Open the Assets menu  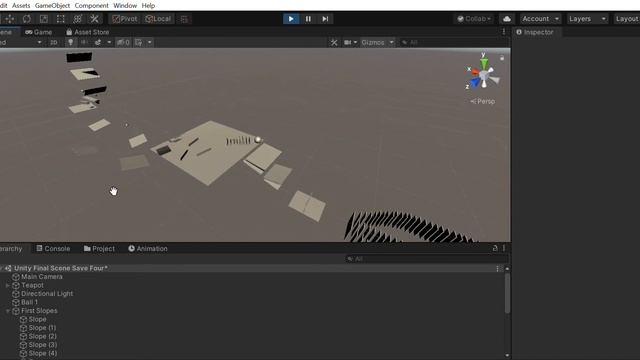point(21,6)
